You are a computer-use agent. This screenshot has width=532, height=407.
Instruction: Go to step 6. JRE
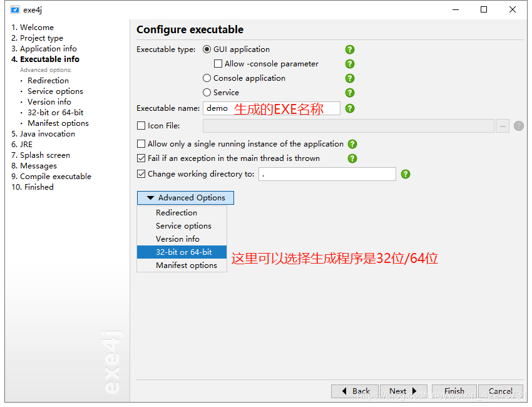coord(22,145)
